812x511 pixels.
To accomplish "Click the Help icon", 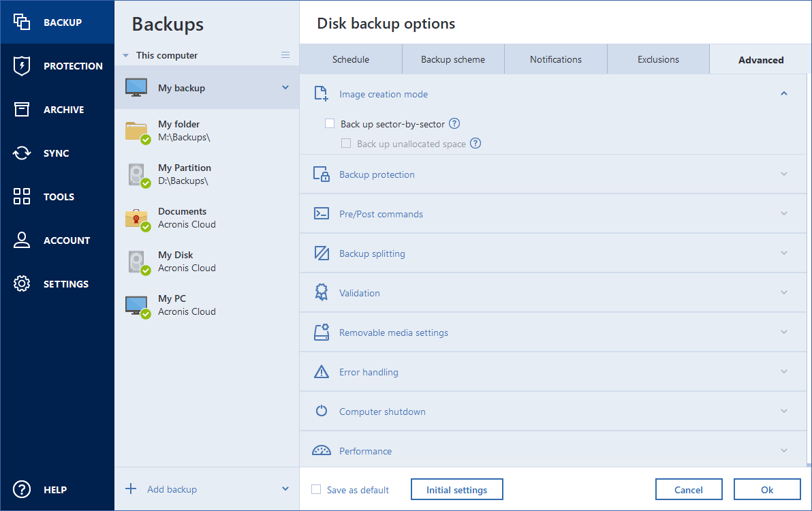I will click(21, 489).
